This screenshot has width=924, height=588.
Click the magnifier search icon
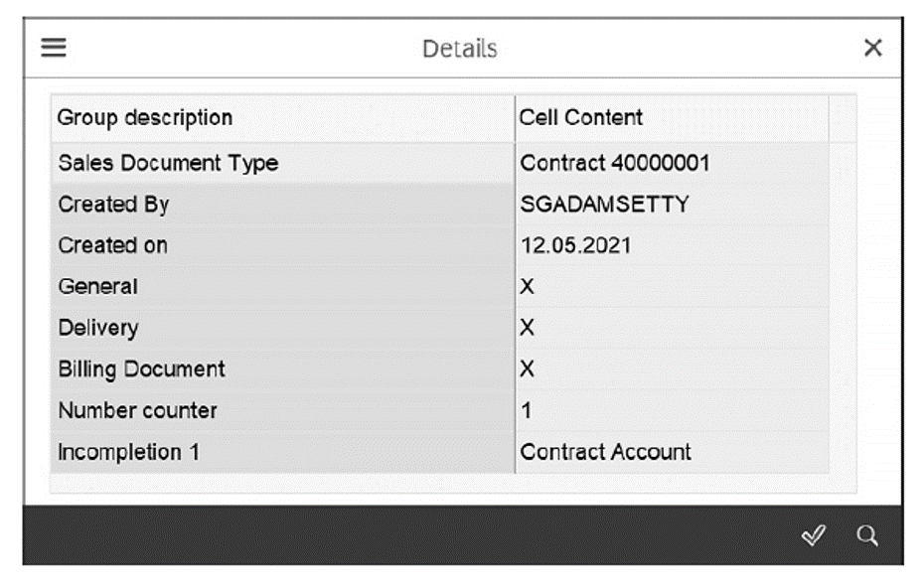point(866,533)
